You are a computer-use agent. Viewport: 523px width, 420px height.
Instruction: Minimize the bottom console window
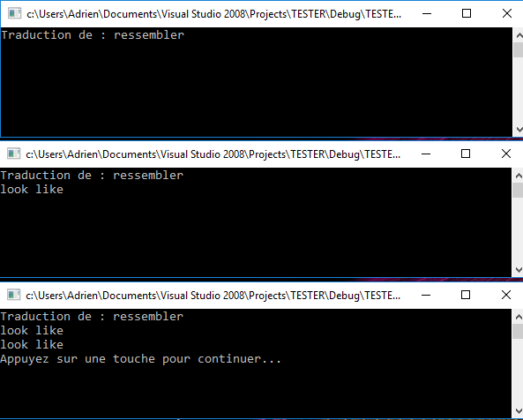pyautogui.click(x=426, y=295)
